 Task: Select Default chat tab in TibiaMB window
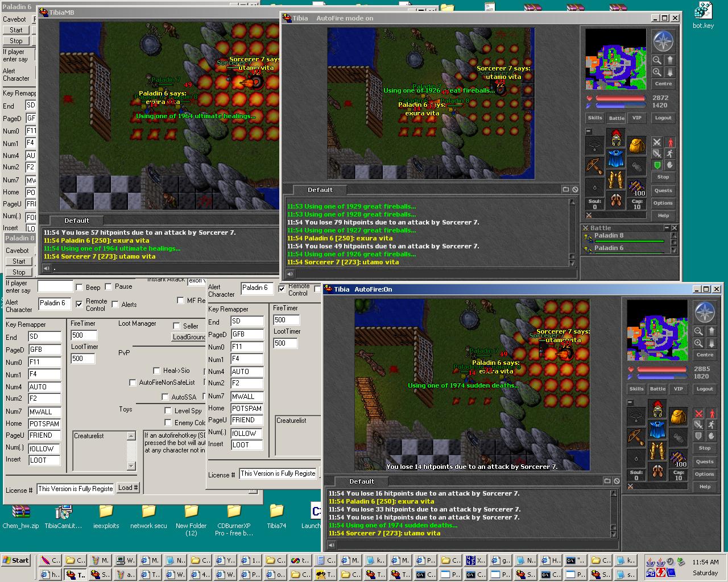tap(77, 221)
